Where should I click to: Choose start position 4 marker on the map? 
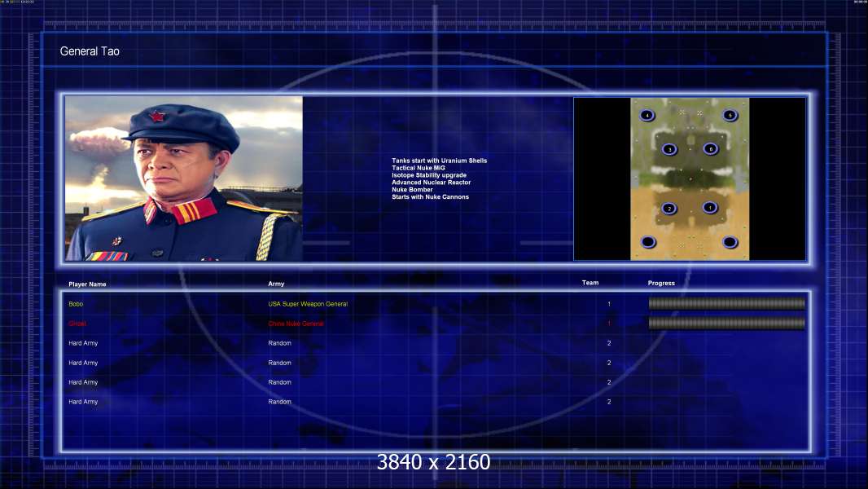647,115
